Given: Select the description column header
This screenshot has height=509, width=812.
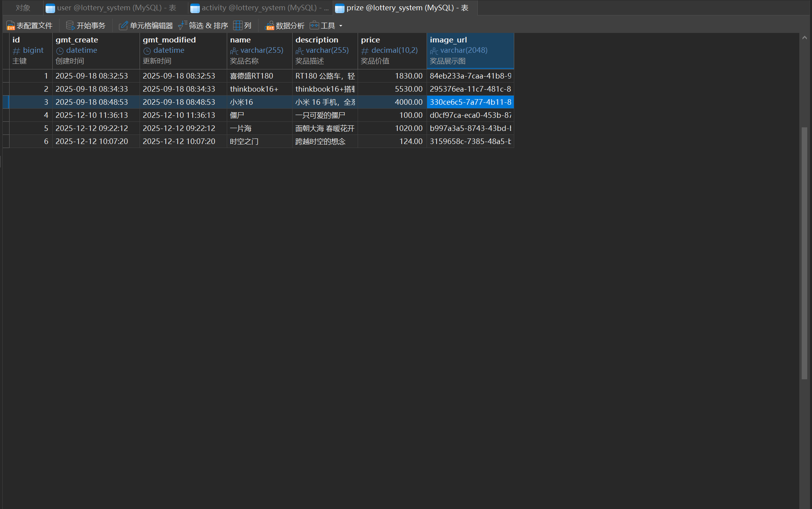Looking at the screenshot, I should coord(325,50).
